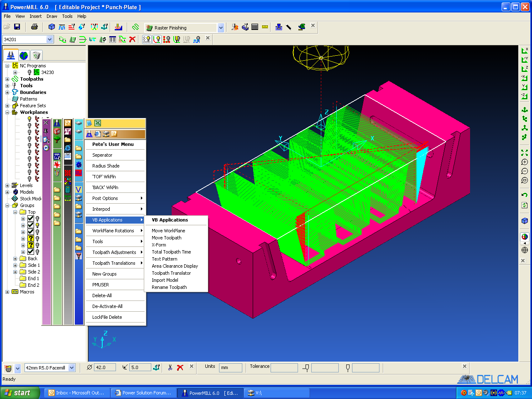This screenshot has width=532, height=399.
Task: Toggle the last checkbox under Top group
Action: pyautogui.click(x=30, y=252)
